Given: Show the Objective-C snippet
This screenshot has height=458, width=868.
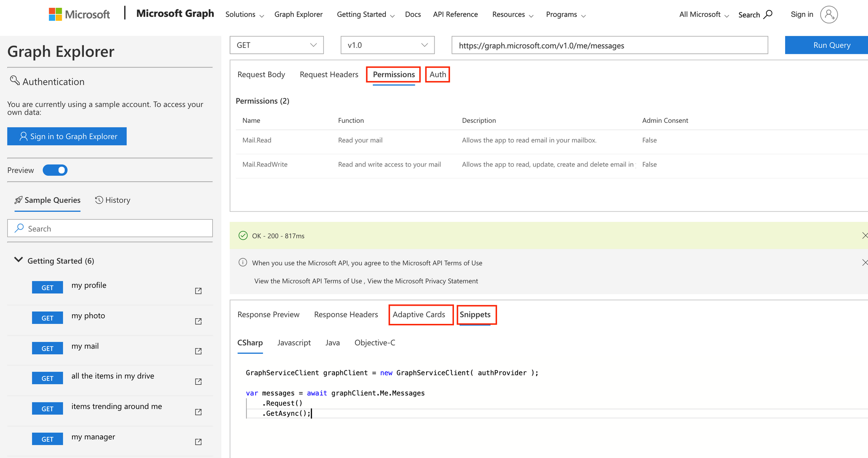Looking at the screenshot, I should [375, 343].
